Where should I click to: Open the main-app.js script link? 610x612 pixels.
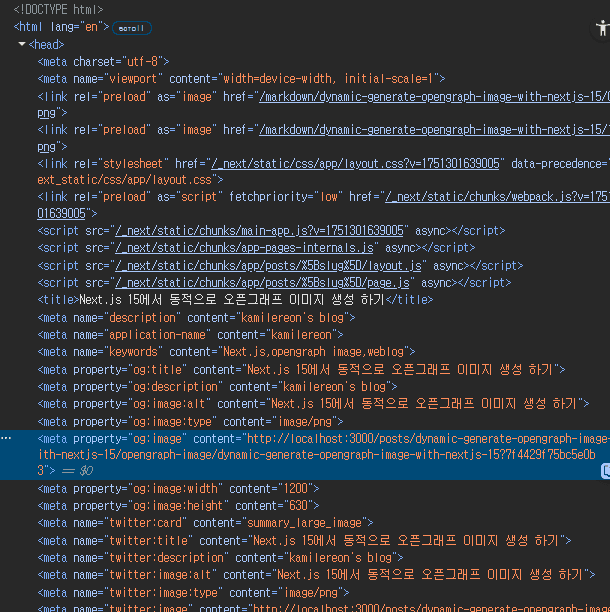tap(259, 231)
